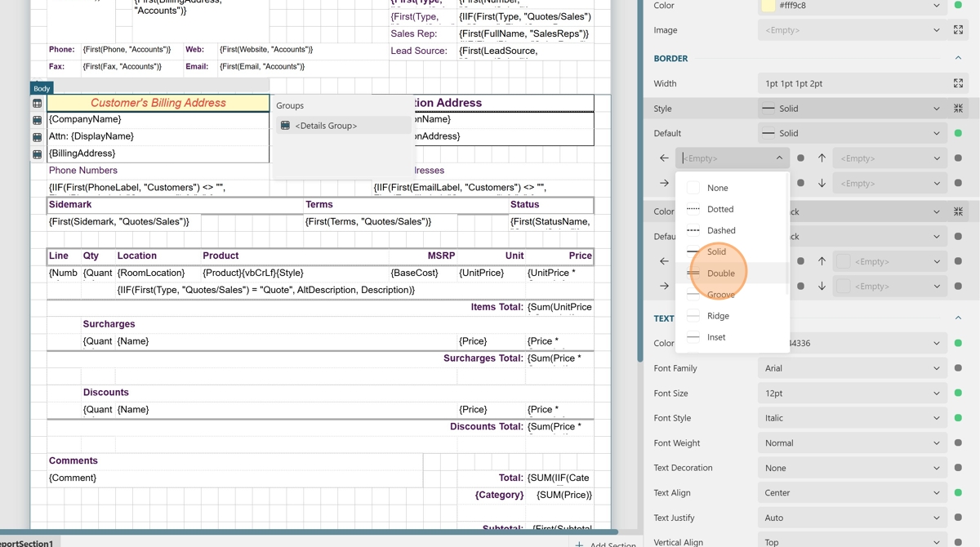Select the {BillingAddress} row handle icon
The width and height of the screenshot is (980, 547).
tap(37, 153)
